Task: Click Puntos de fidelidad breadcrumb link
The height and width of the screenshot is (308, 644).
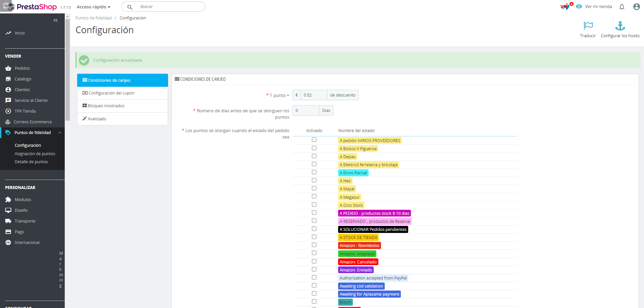Action: 94,18
